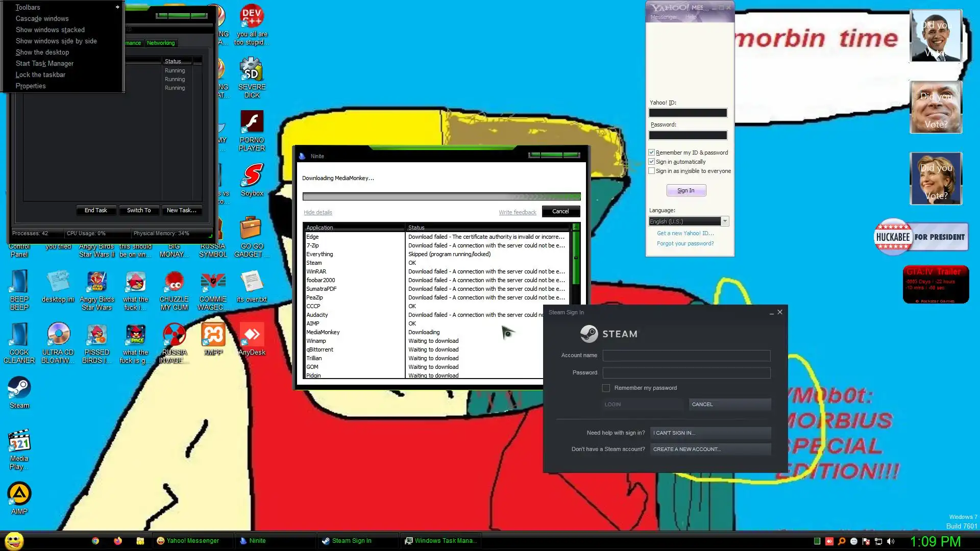The width and height of the screenshot is (980, 551).
Task: Expand the Toolbars submenu arrow
Action: click(117, 7)
